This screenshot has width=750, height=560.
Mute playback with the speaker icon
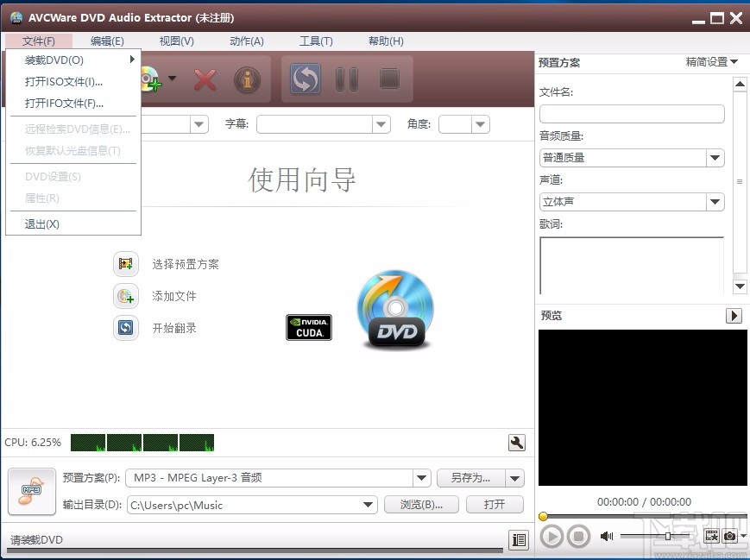tap(605, 535)
